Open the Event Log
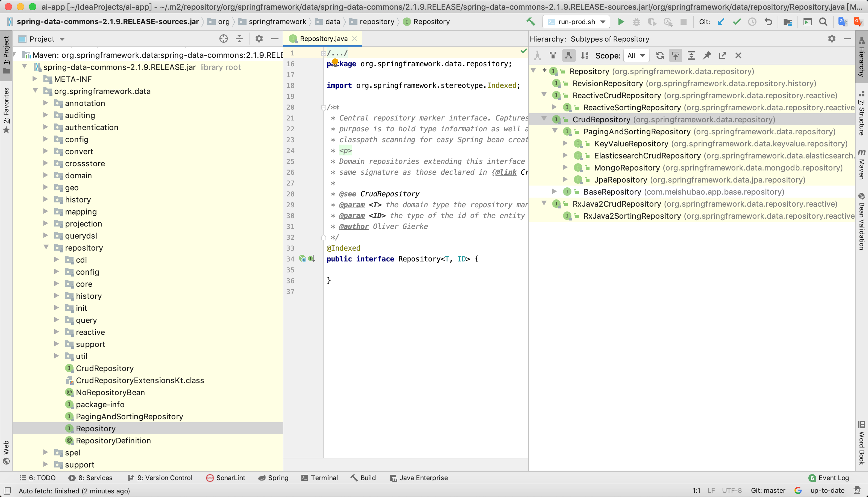868x497 pixels. pyautogui.click(x=829, y=477)
